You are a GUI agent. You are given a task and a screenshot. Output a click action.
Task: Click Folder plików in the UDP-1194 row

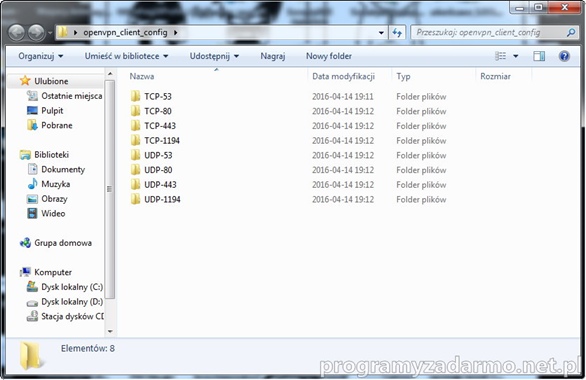pos(421,200)
